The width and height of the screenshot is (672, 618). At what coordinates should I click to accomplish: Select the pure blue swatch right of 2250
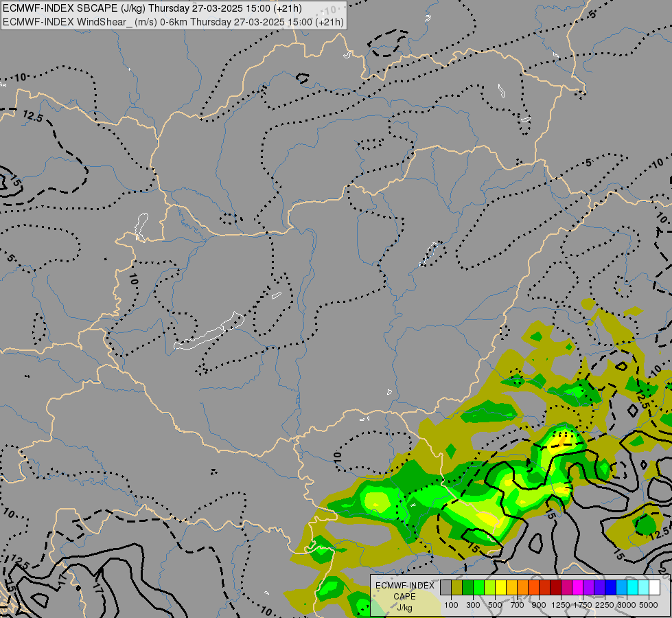(610, 587)
